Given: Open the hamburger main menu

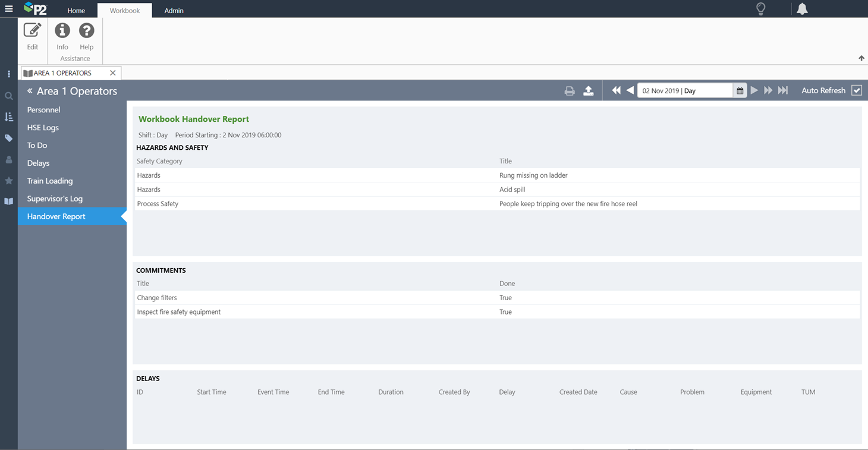Looking at the screenshot, I should [x=9, y=9].
